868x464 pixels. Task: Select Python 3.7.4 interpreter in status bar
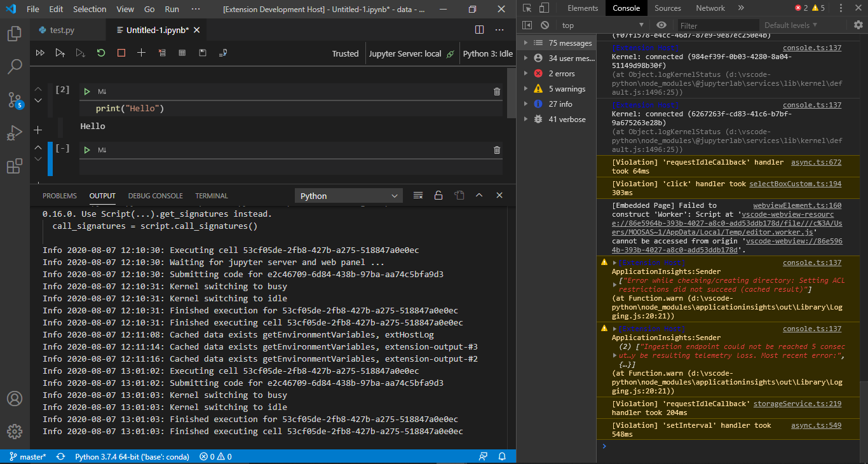pyautogui.click(x=132, y=457)
